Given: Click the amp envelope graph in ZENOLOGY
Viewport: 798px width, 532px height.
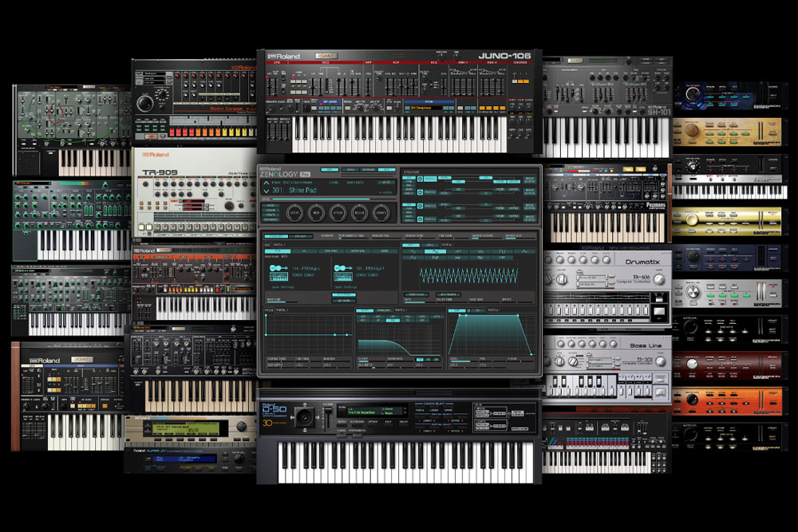Looking at the screenshot, I should tap(491, 334).
